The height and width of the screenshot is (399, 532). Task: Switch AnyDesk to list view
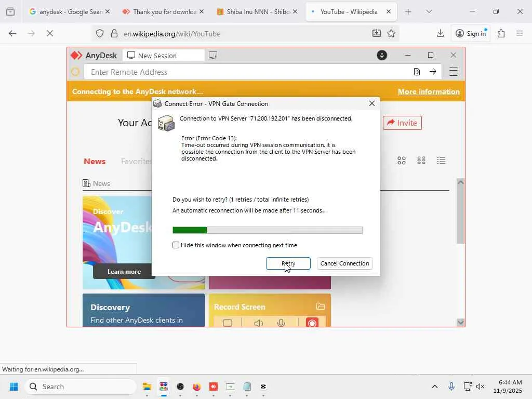tap(441, 160)
